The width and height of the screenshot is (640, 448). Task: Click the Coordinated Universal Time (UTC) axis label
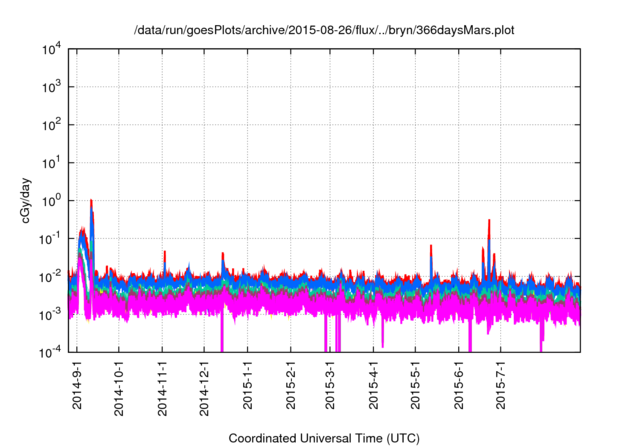[325, 438]
